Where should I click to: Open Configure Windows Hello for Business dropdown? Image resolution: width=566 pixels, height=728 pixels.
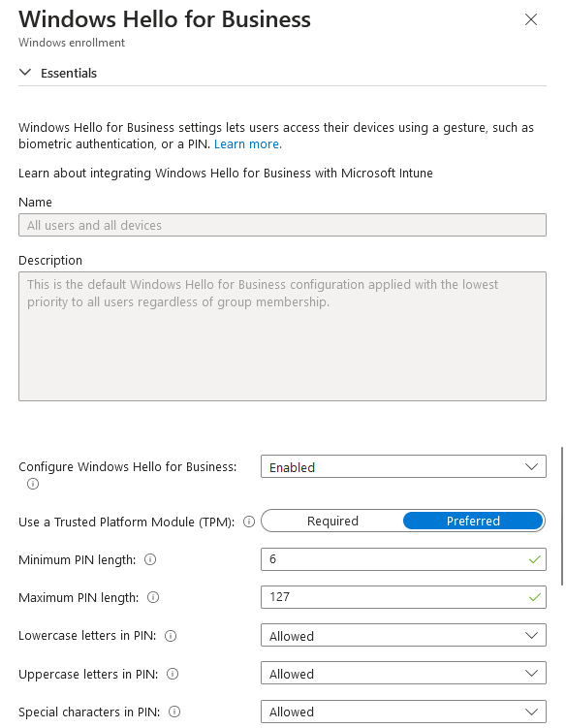[403, 466]
